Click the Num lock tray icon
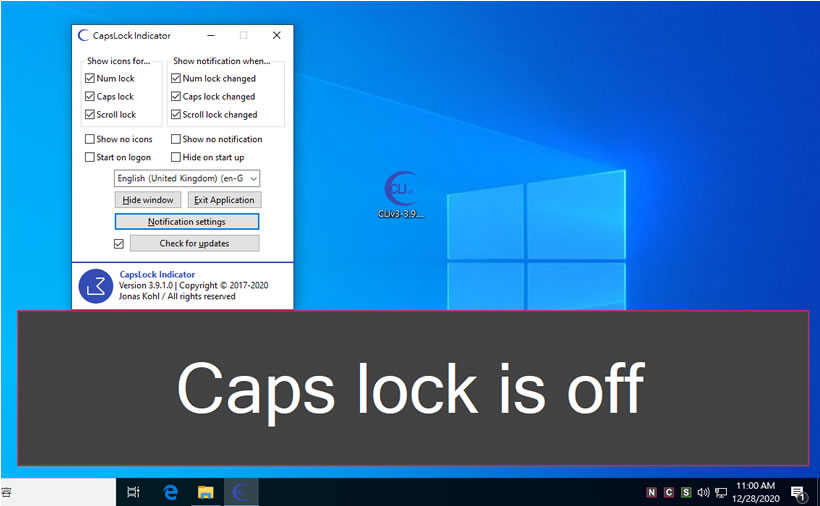Image resolution: width=820 pixels, height=506 pixels. pos(652,492)
